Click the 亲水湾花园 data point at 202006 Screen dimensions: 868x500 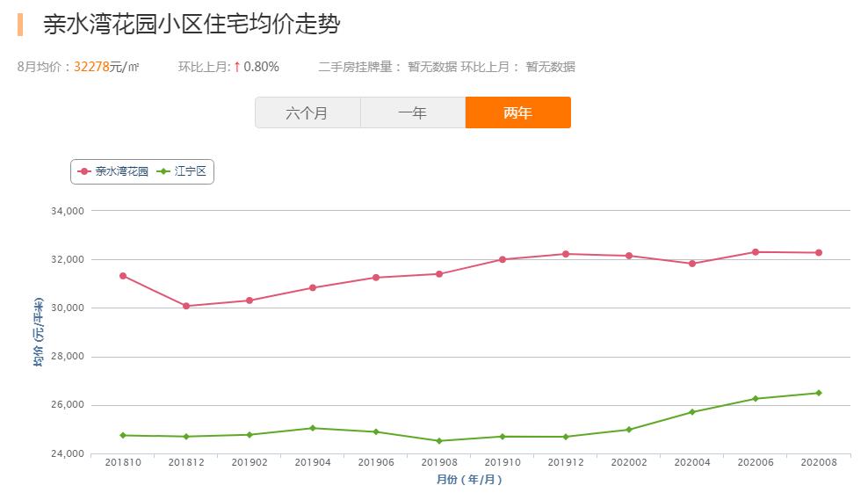pos(756,252)
